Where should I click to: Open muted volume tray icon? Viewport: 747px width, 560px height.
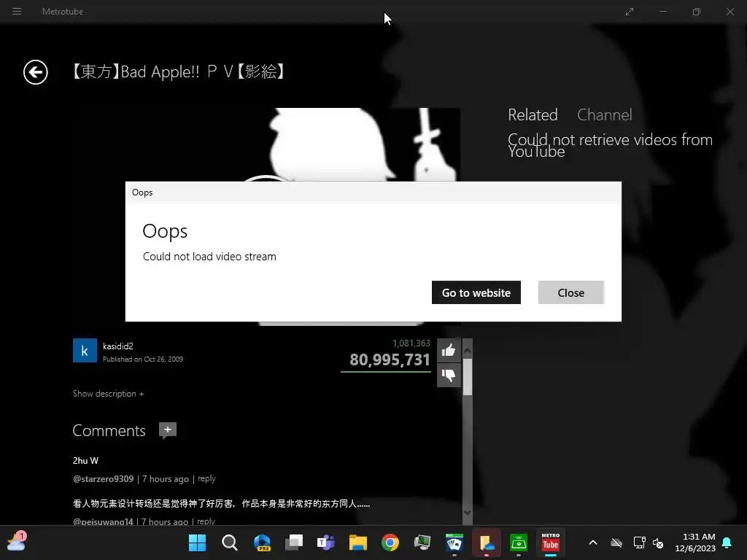pyautogui.click(x=658, y=542)
